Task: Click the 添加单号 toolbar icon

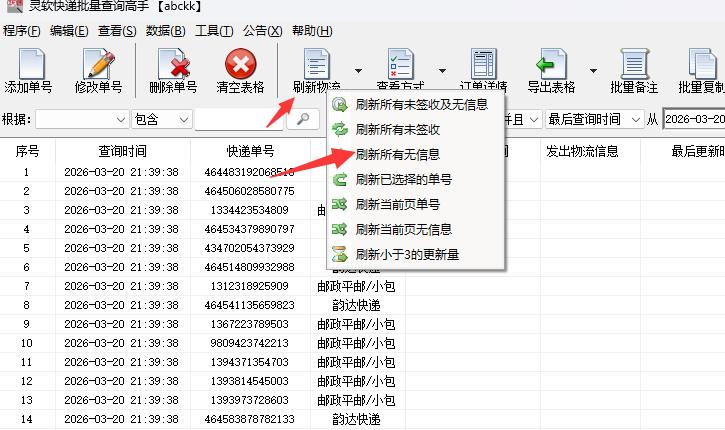Action: 28,66
